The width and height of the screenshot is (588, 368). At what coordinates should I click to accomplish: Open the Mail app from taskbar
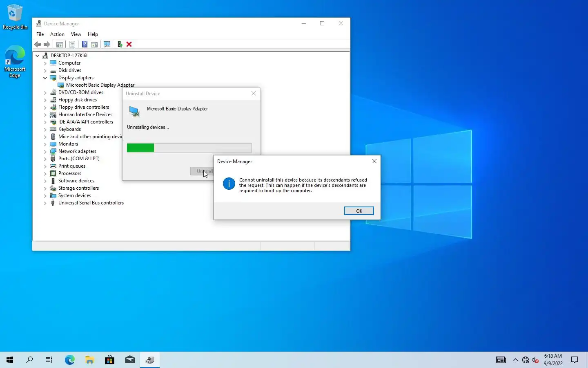[130, 360]
